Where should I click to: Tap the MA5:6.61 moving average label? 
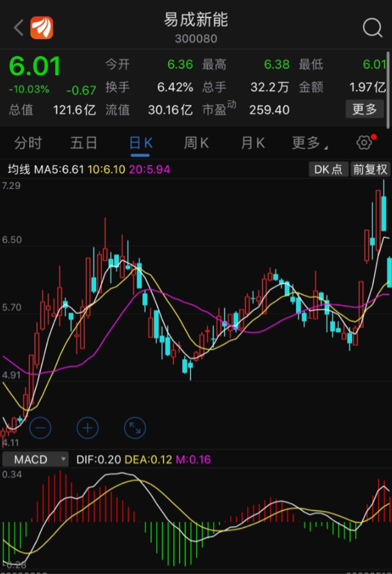[x=59, y=169]
